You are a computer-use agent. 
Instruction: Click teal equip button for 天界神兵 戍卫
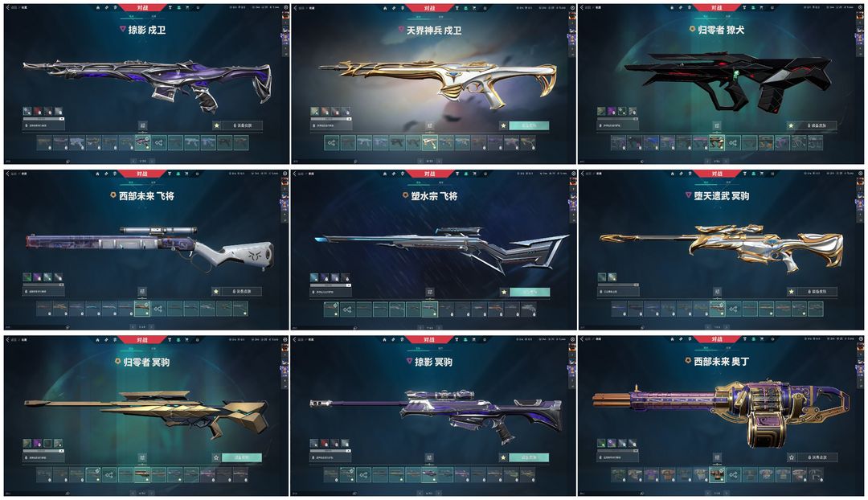pyautogui.click(x=529, y=125)
